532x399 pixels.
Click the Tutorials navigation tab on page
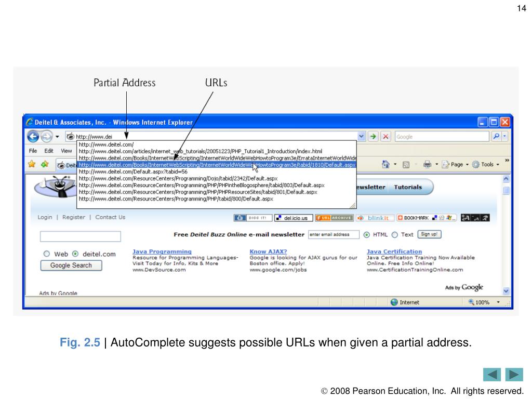tap(408, 187)
